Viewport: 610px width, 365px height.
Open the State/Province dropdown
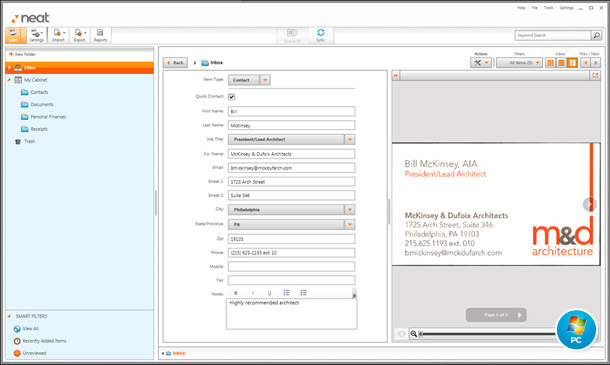pos(349,225)
